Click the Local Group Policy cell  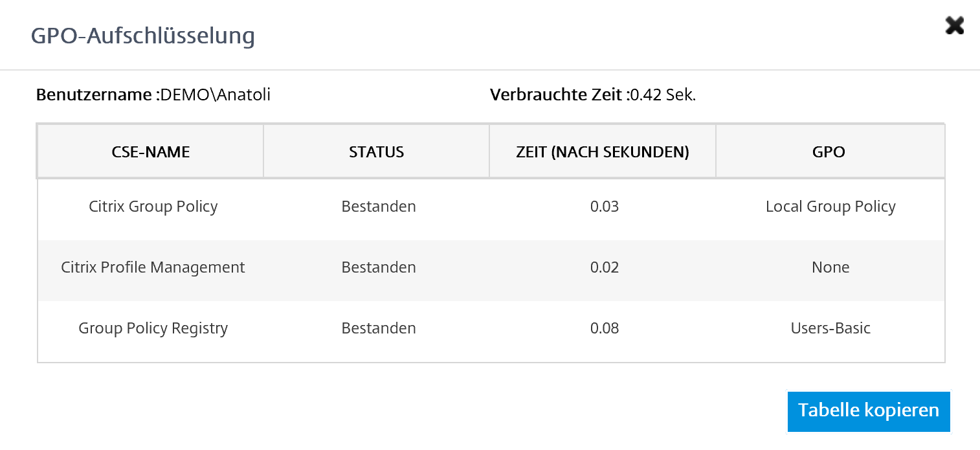click(x=830, y=207)
